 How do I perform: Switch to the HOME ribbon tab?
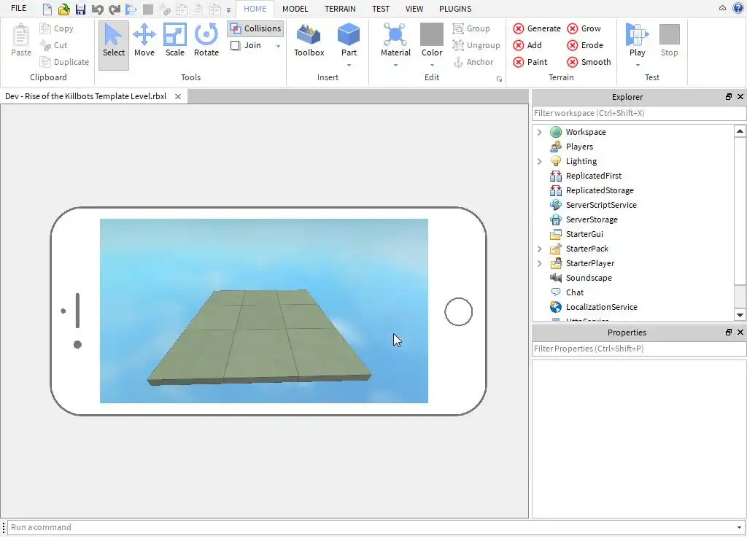[255, 9]
